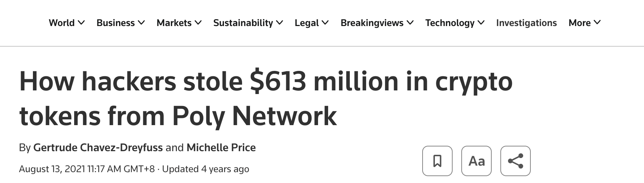Expand the chevron beside Markets

tap(198, 23)
